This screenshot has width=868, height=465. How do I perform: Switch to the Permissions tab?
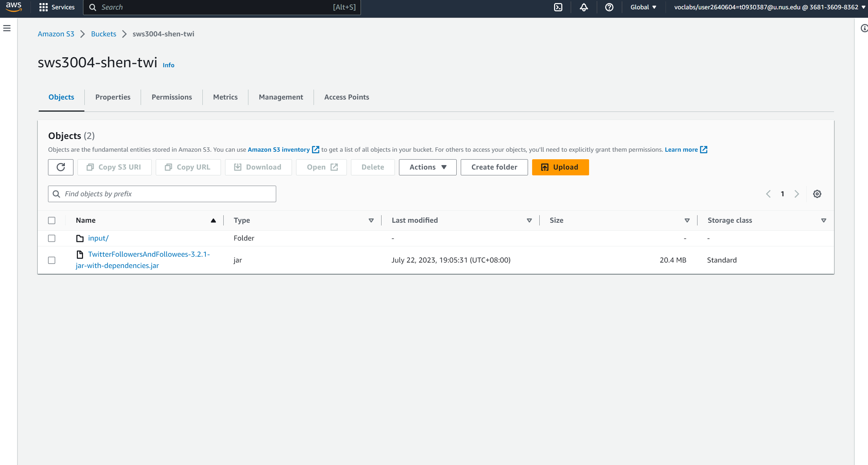(x=172, y=97)
